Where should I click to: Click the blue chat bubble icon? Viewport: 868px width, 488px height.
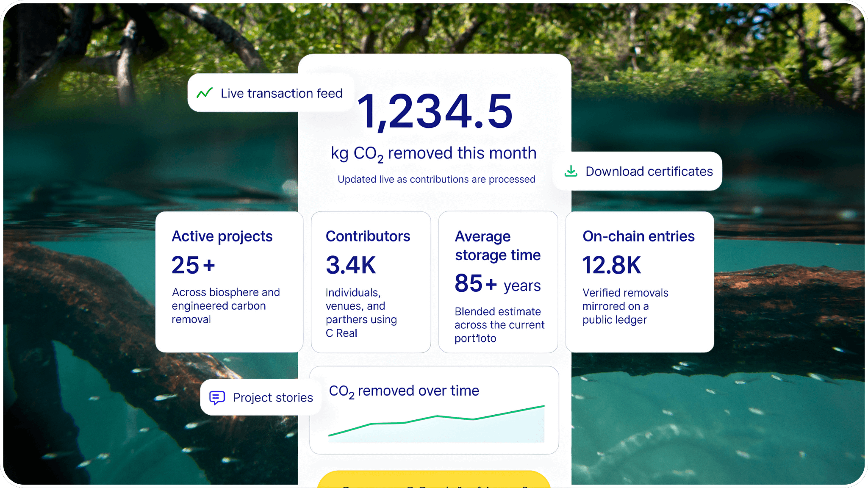coord(217,398)
